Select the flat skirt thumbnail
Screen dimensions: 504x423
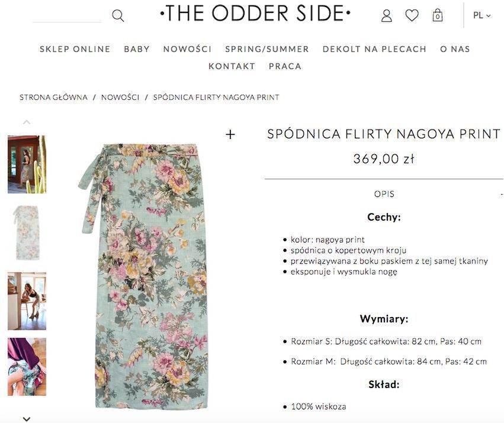click(27, 233)
